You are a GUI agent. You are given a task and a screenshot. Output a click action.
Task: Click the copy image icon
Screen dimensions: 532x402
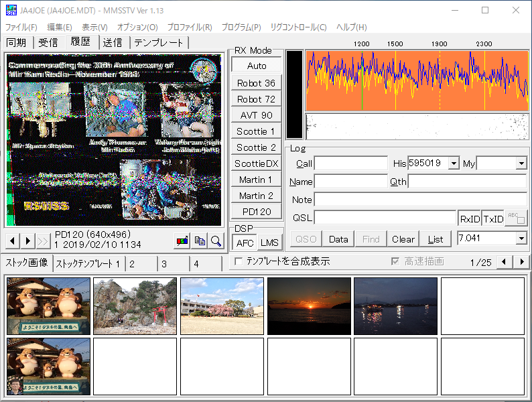199,241
